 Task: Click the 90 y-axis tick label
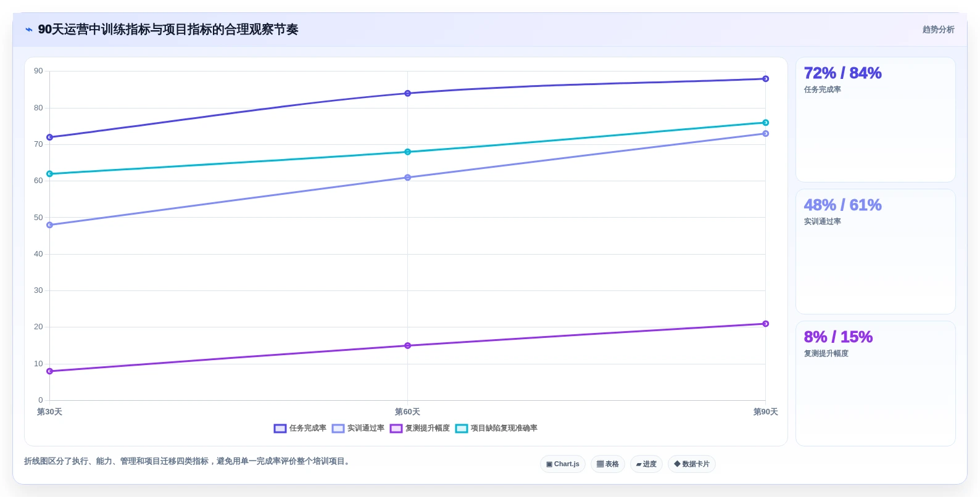point(38,71)
